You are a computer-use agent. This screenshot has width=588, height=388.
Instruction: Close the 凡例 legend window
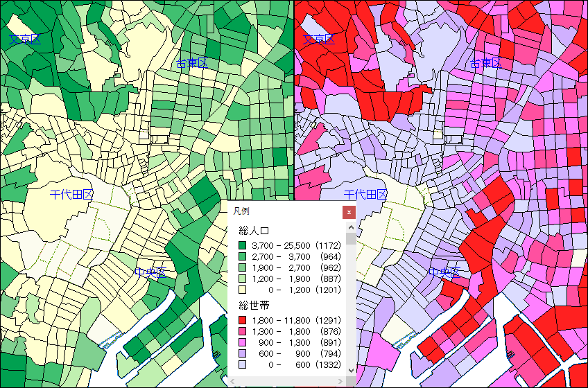coord(349,212)
